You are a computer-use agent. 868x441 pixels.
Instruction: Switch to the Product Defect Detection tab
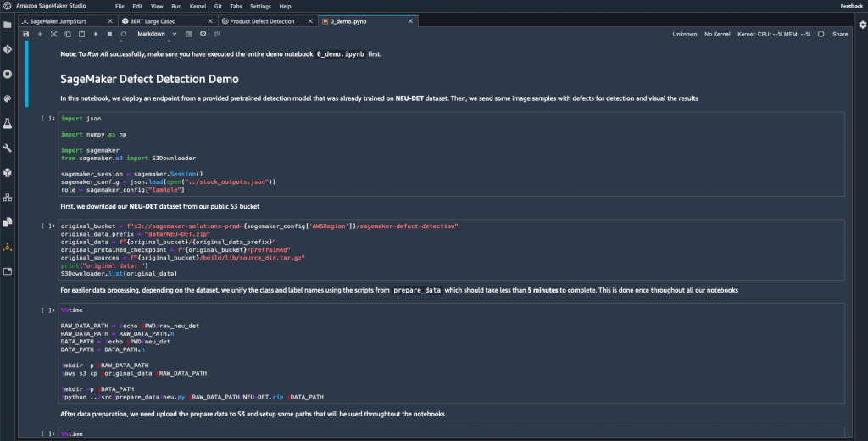[x=267, y=21]
